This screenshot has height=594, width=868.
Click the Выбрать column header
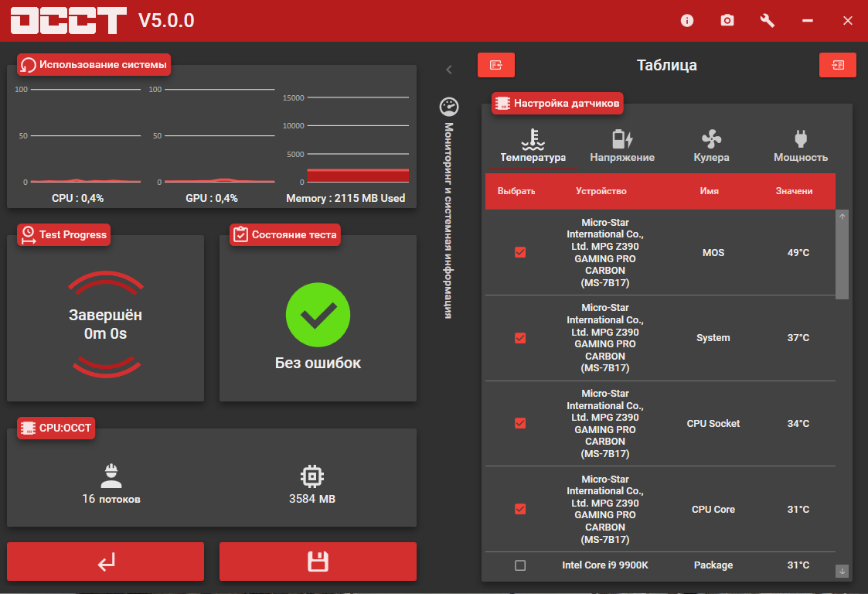(x=516, y=191)
